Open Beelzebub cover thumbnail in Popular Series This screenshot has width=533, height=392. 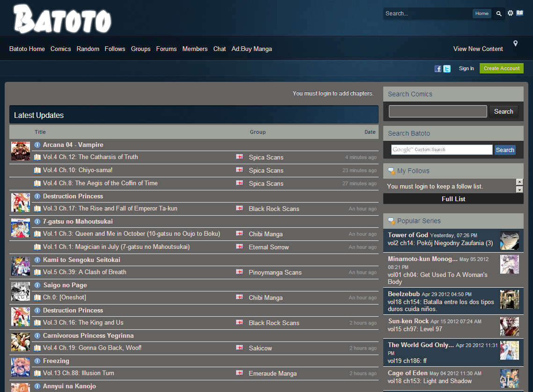pos(510,299)
